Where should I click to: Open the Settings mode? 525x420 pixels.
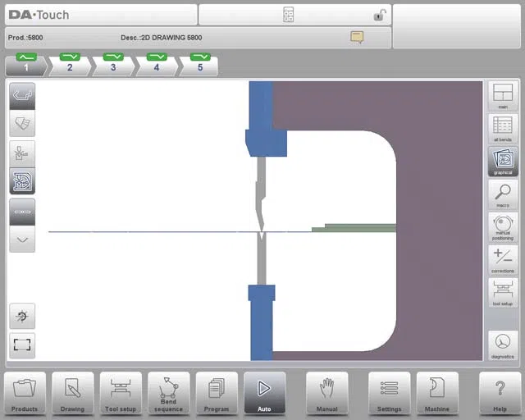click(x=389, y=393)
